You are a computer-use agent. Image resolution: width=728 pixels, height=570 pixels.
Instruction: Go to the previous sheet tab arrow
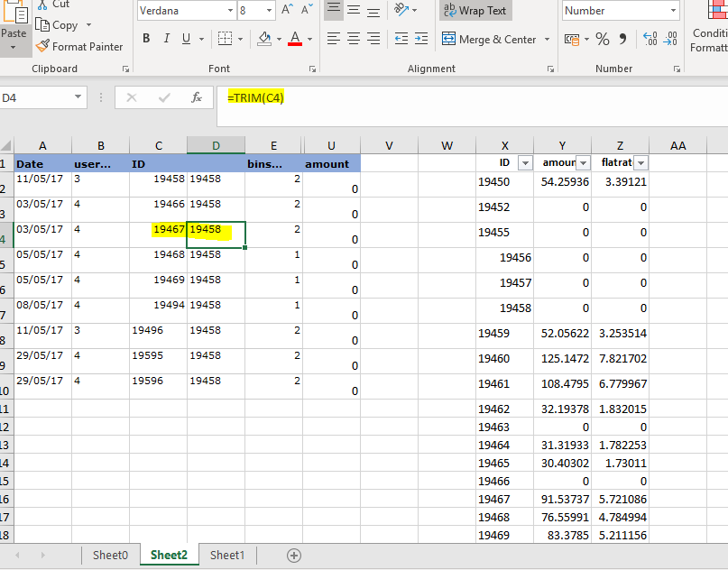coord(18,556)
